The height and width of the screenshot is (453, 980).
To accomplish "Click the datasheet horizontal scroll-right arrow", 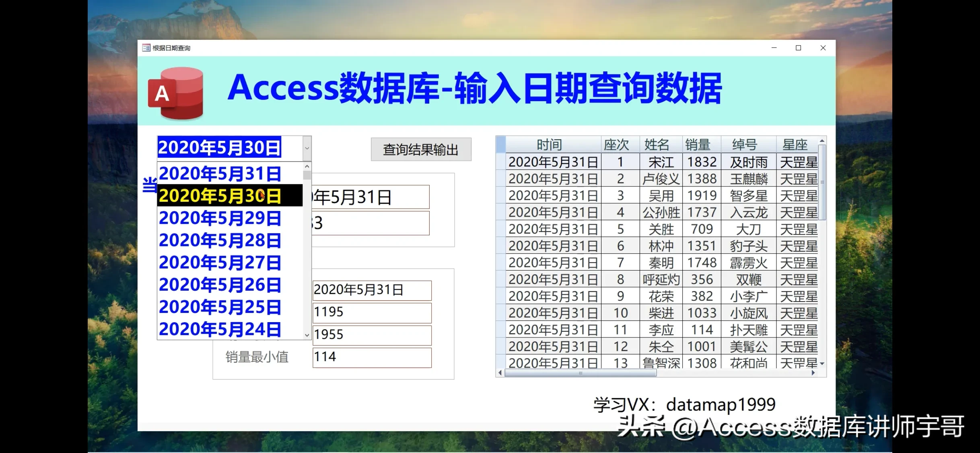I will tap(813, 373).
